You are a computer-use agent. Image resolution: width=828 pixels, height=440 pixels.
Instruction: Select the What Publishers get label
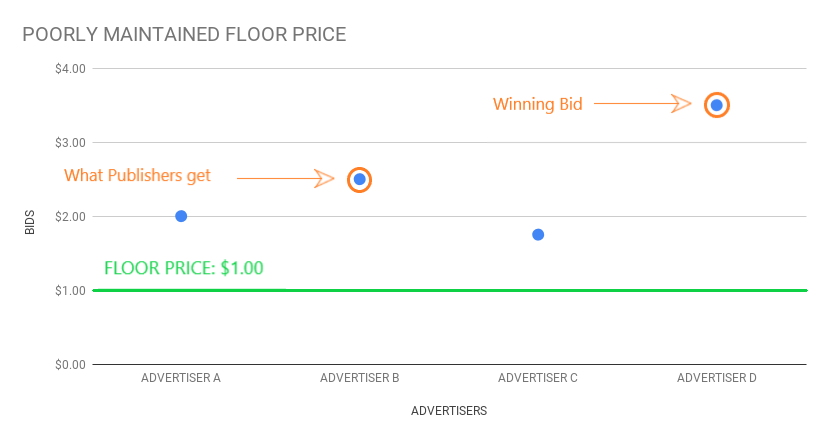coord(137,175)
